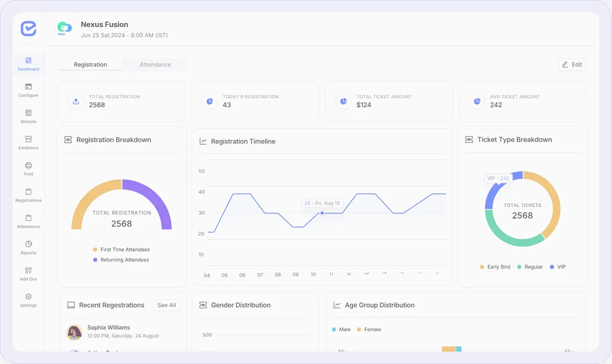This screenshot has height=364, width=612.
Task: Go to the Website sidebar icon
Action: [x=28, y=113]
